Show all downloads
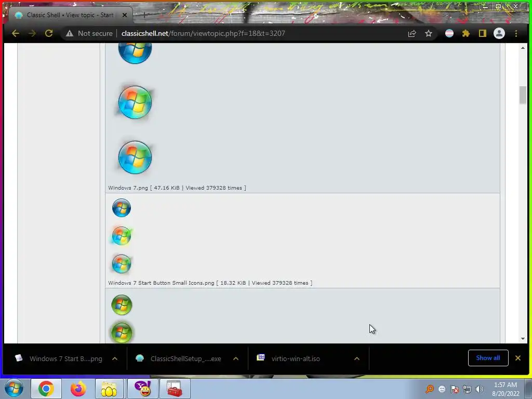The image size is (532, 399). coord(488,358)
